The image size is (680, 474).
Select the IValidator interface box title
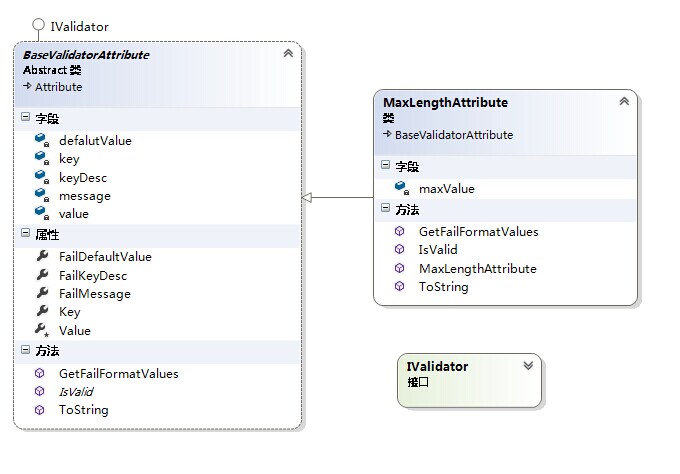tap(437, 366)
